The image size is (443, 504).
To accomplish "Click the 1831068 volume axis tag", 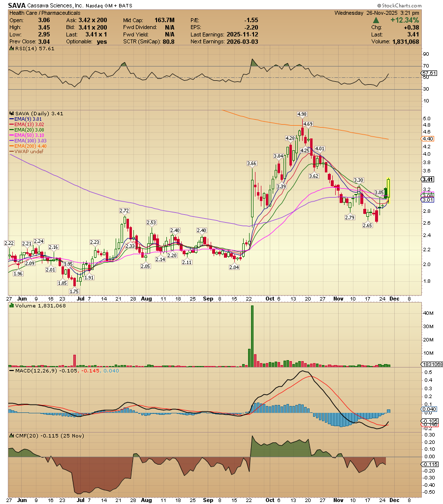I will click(x=432, y=364).
